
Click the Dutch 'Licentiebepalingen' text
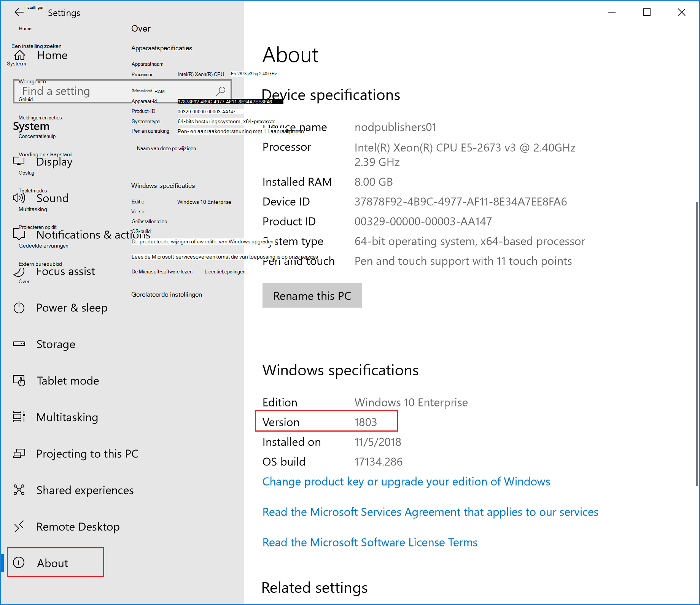(x=225, y=272)
